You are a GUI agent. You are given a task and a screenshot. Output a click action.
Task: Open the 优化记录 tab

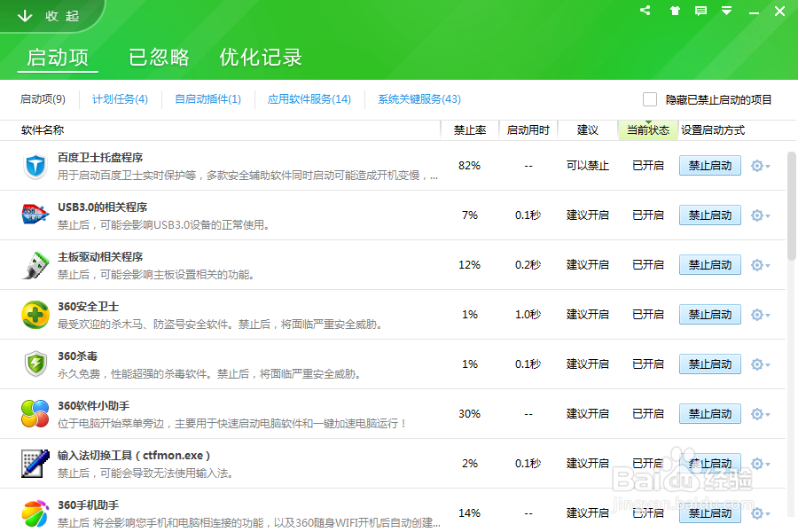[261, 57]
